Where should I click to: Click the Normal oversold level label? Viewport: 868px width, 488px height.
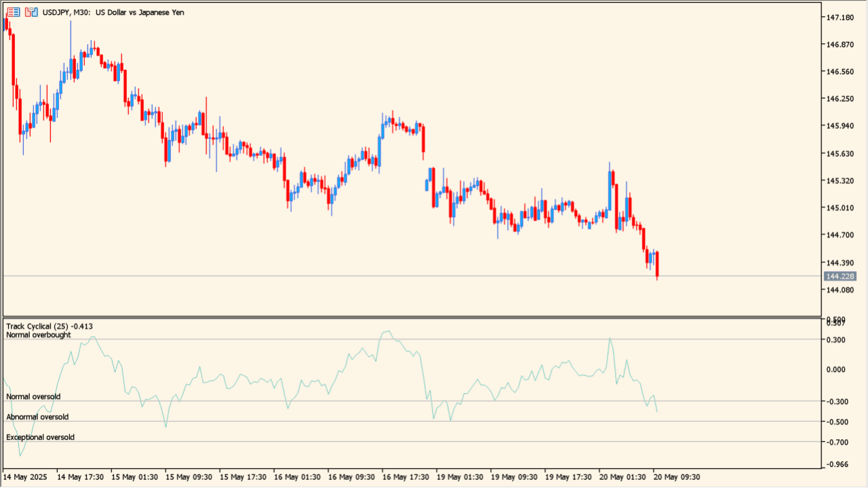pyautogui.click(x=33, y=396)
